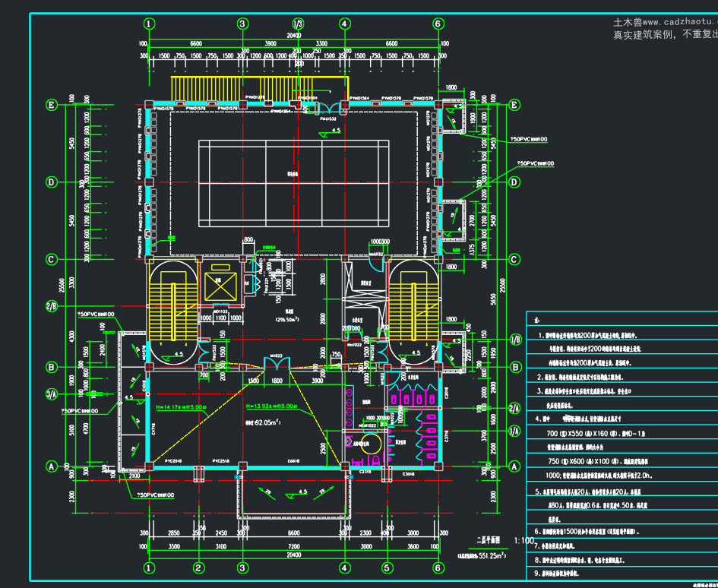This screenshot has width=718, height=588.
Task: Select the PYC2918 window tag
Action: click(x=173, y=461)
